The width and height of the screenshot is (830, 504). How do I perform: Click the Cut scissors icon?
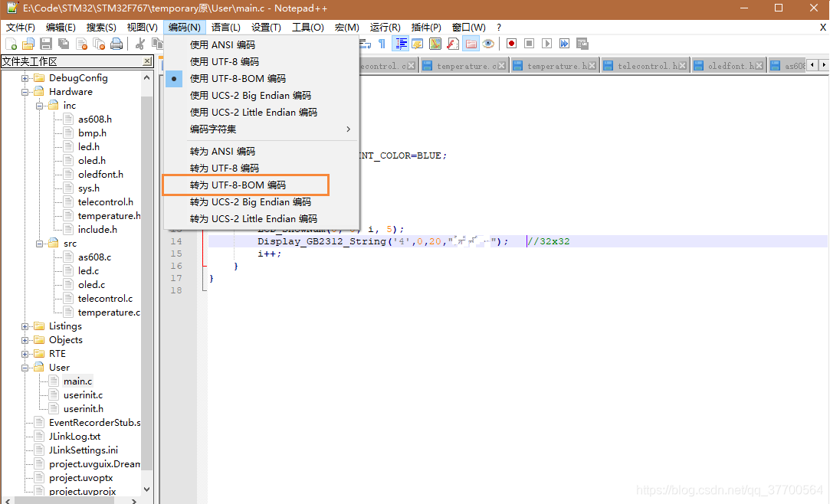(140, 44)
